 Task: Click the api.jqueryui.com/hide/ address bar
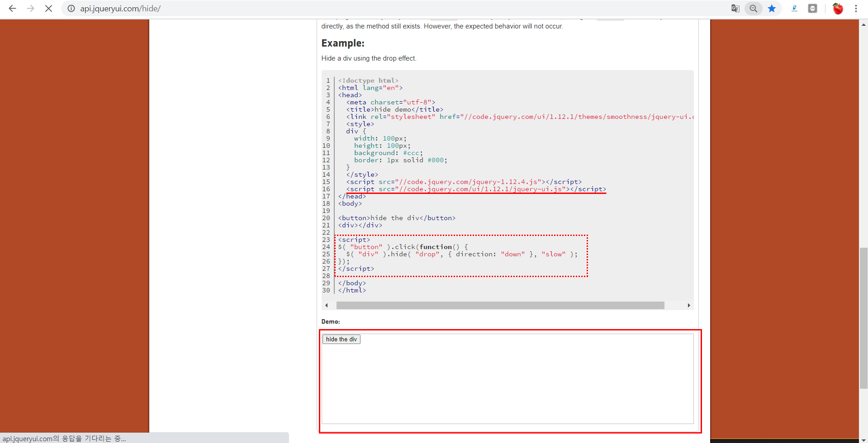[398, 9]
